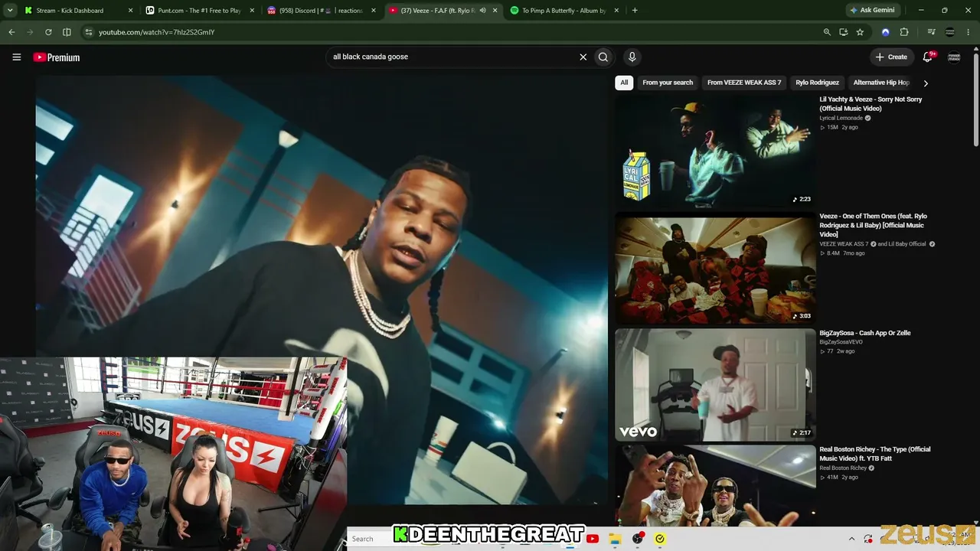Image resolution: width=980 pixels, height=551 pixels.
Task: Switch to the Punt.com tab
Action: [201, 11]
